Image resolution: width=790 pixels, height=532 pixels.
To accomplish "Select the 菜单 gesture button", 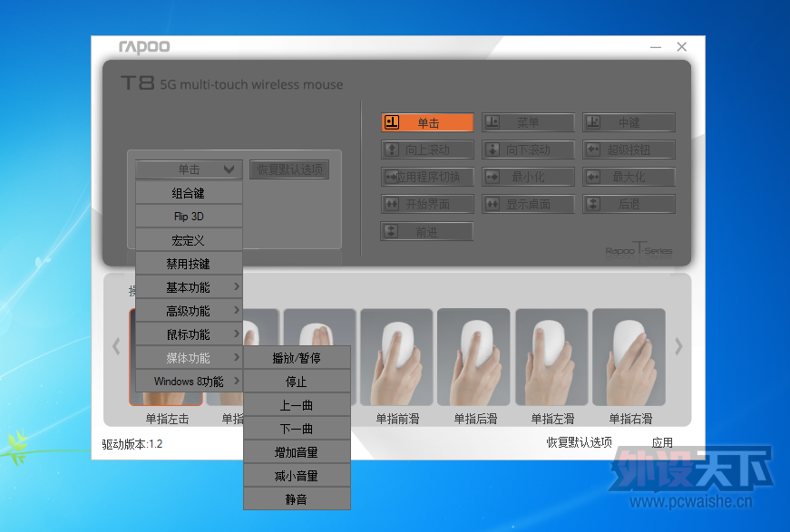I will coord(528,122).
